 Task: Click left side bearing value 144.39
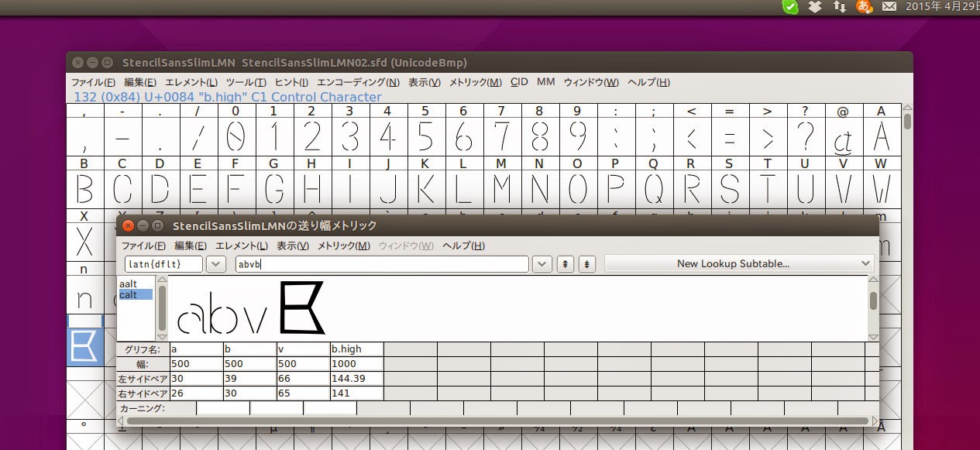[356, 379]
